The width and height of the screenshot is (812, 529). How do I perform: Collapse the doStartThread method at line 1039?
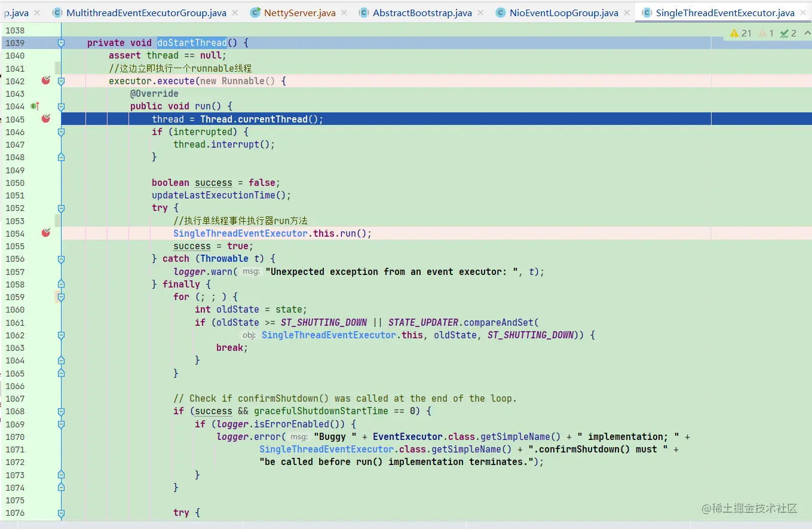[x=61, y=42]
